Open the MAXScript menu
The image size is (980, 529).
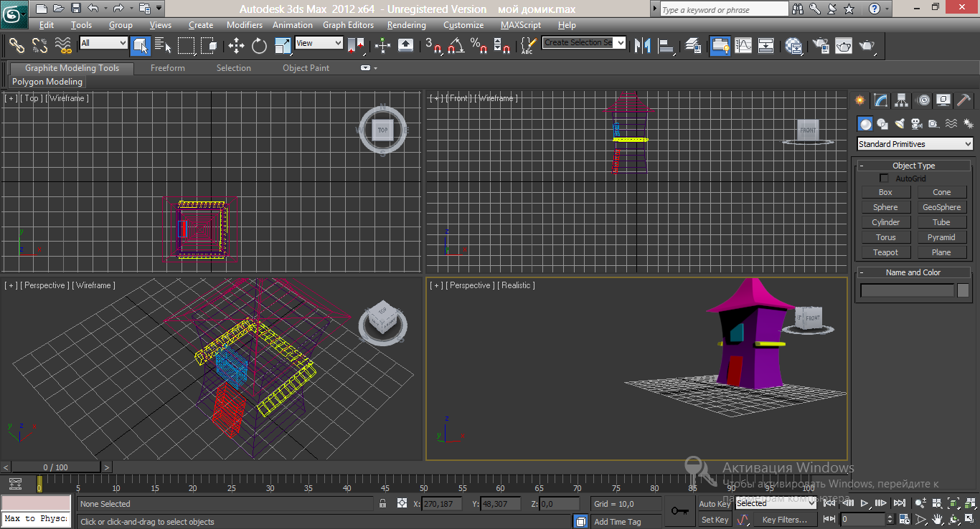click(521, 25)
